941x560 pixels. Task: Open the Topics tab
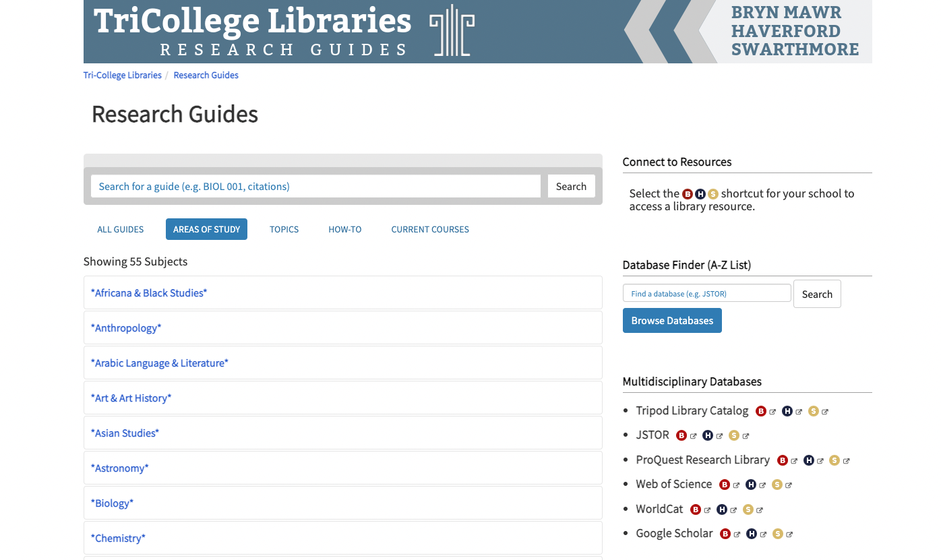pos(284,229)
